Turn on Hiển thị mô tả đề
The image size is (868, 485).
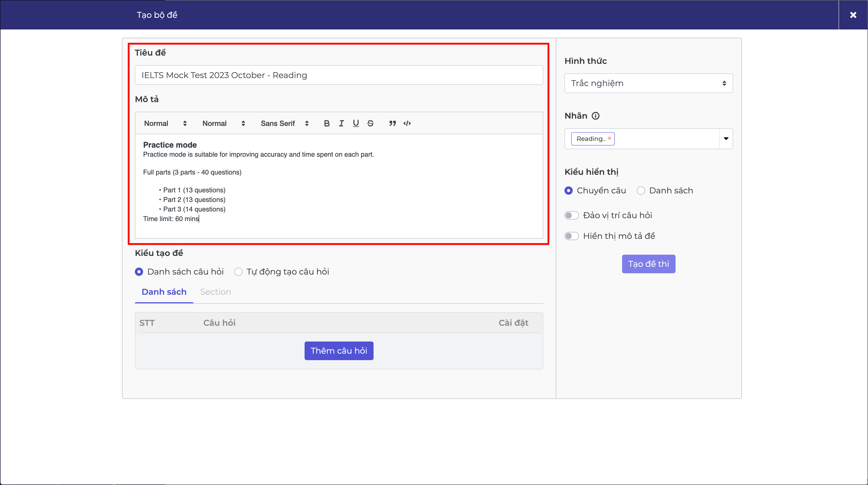point(571,236)
